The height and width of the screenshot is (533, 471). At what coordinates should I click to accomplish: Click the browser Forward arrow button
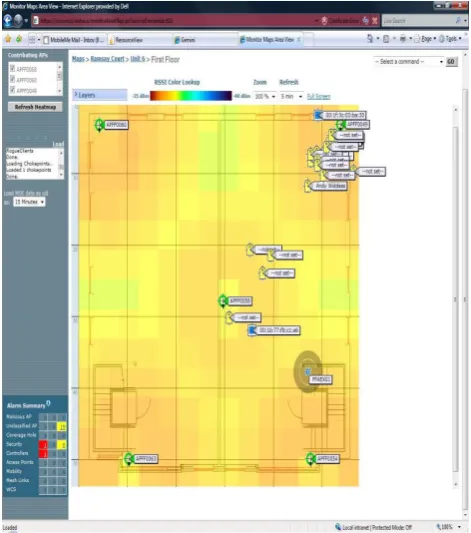[x=18, y=21]
